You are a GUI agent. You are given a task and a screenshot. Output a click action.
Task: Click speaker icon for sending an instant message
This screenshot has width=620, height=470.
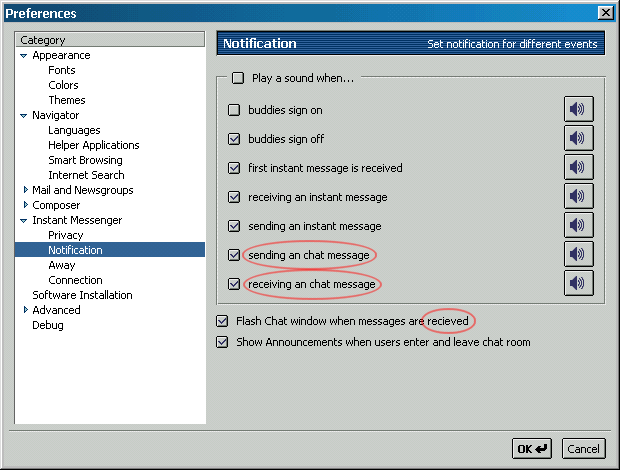pos(578,226)
